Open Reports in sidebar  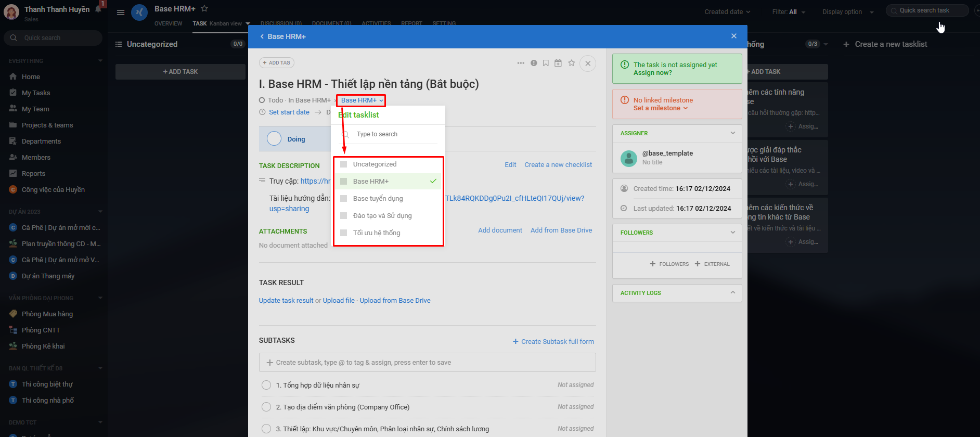tap(33, 173)
